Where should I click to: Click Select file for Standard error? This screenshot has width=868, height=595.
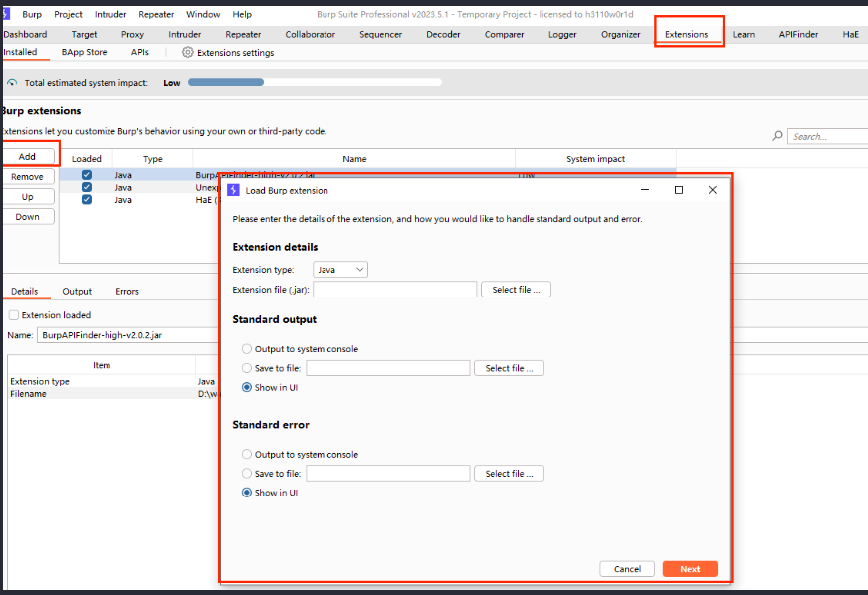click(509, 474)
